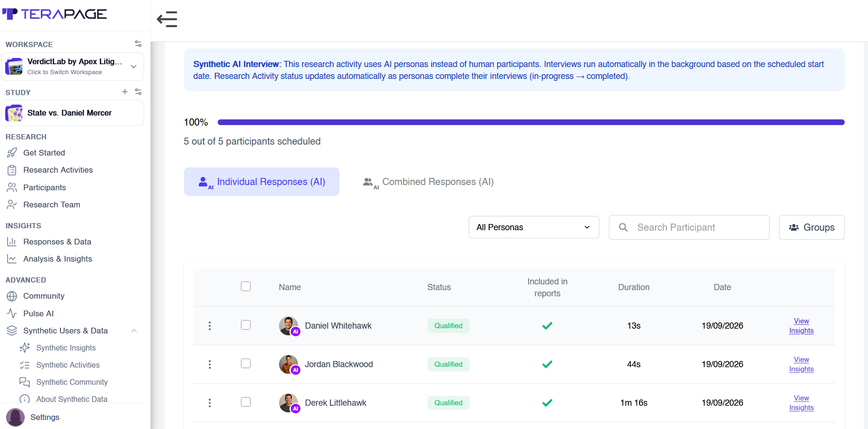Open row menu for Daniel Whitehawk
The width and height of the screenshot is (868, 429).
(210, 326)
